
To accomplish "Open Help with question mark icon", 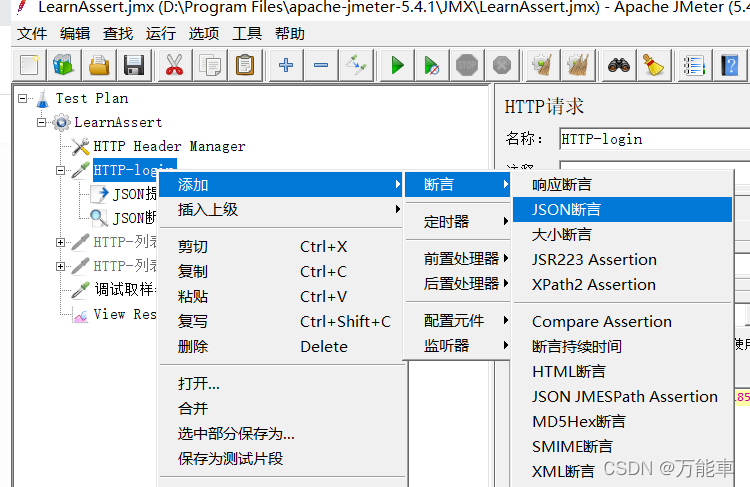I will 729,65.
